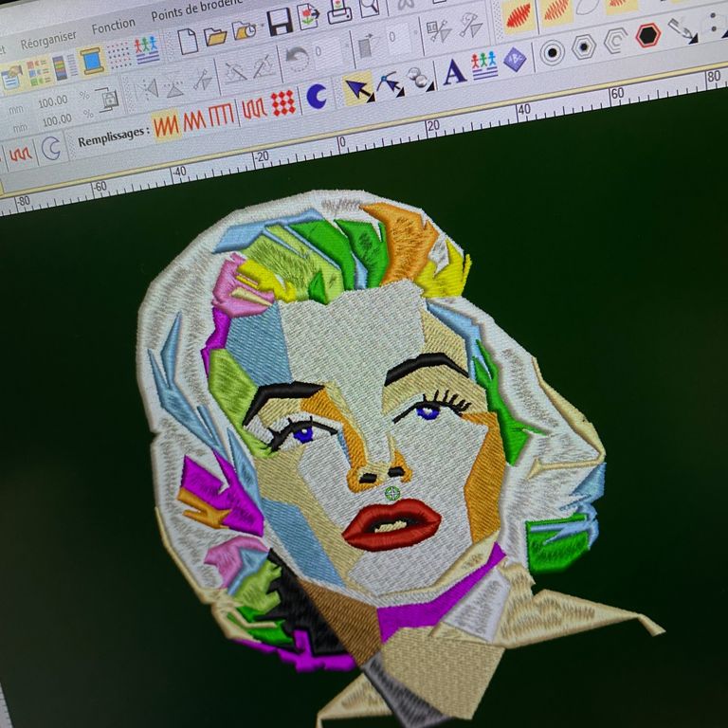Export design with the flower arrow icon

pyautogui.click(x=308, y=15)
